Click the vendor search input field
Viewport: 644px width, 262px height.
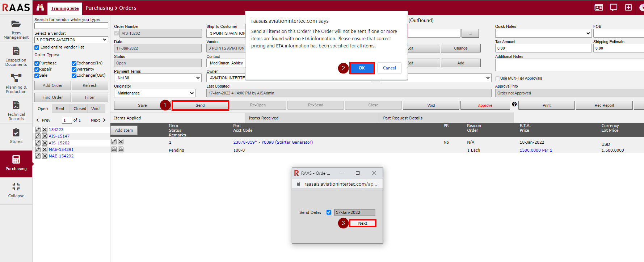click(71, 26)
